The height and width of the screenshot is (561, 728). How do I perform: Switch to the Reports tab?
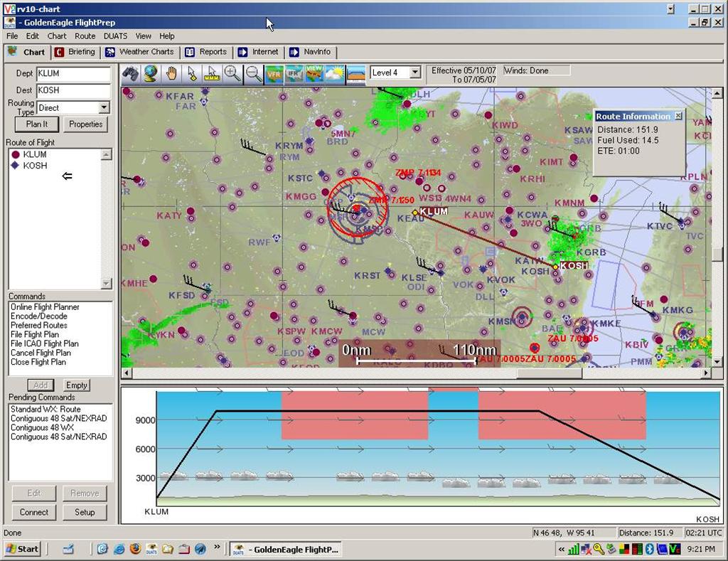click(206, 52)
